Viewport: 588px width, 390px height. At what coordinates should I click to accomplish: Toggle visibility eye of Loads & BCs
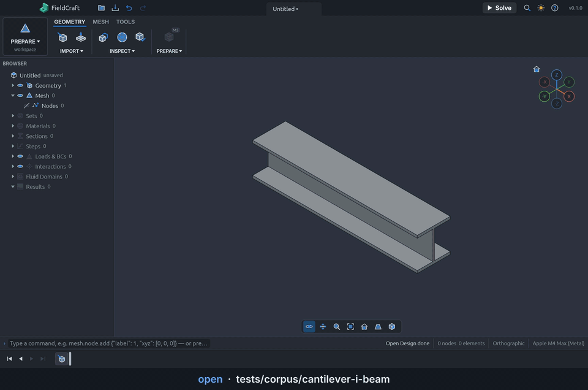click(x=20, y=156)
